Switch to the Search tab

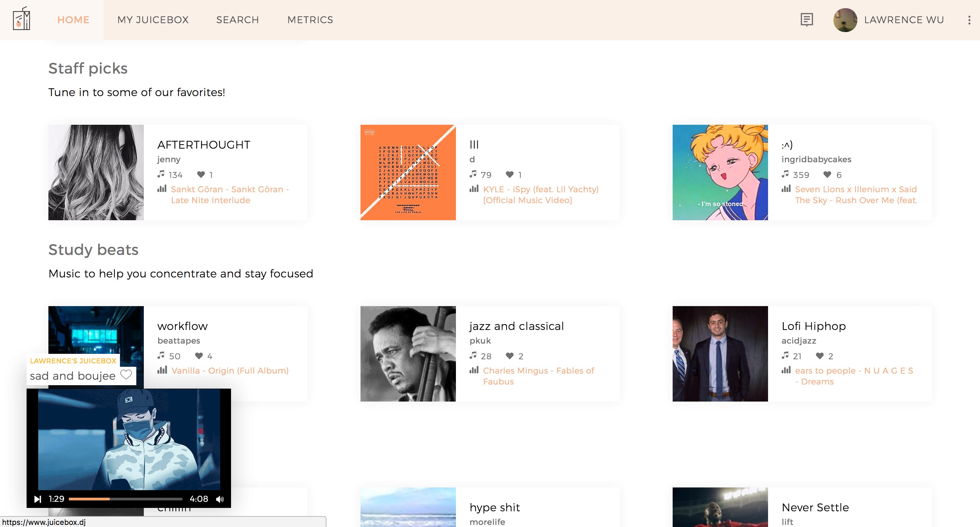(238, 20)
